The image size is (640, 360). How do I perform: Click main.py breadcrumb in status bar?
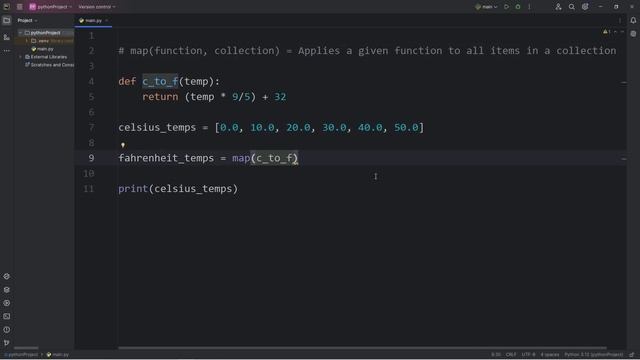(58, 355)
